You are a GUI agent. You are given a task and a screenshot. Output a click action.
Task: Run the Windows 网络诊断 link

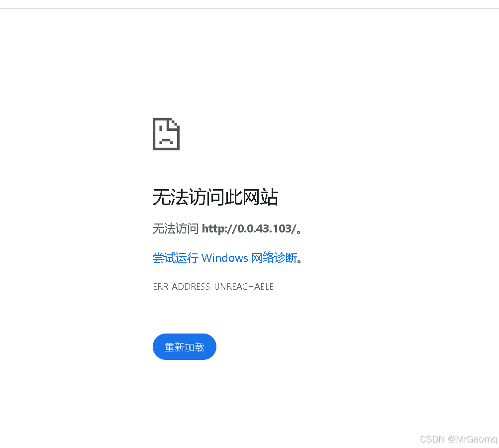pos(225,257)
